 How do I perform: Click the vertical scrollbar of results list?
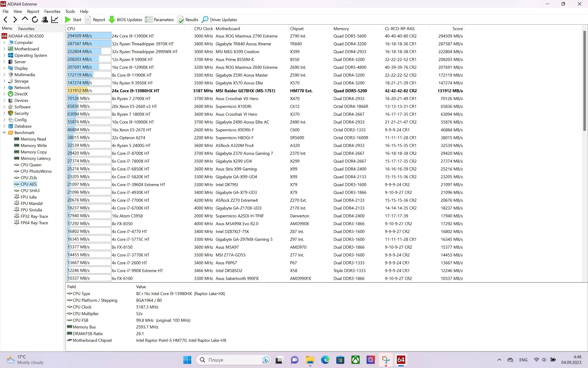(584, 81)
